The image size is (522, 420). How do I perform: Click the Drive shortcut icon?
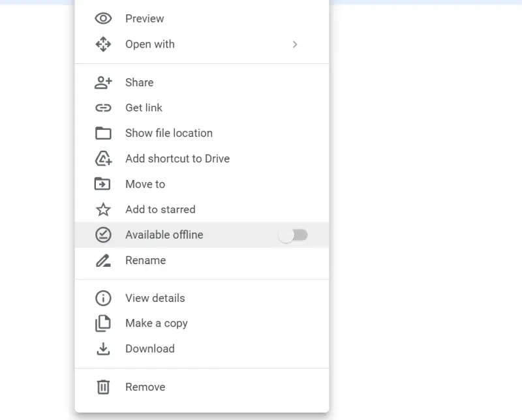(103, 158)
